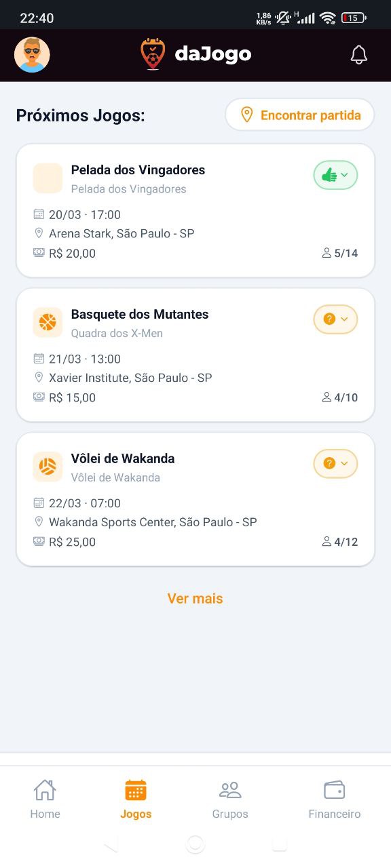Toggle pending status on Vôlei de Wakanda

click(x=331, y=464)
